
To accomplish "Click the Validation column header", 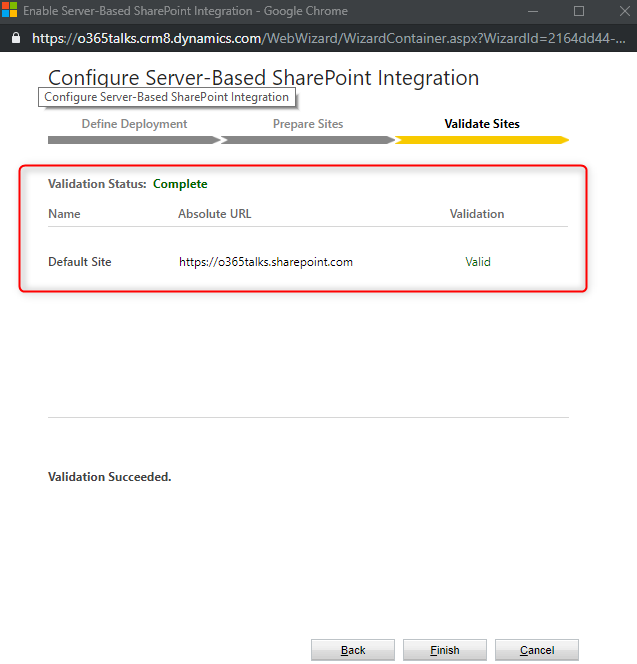I will 477,214.
